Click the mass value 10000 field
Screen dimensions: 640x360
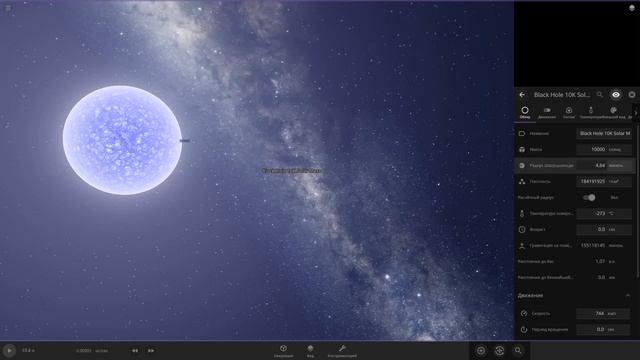(604, 149)
